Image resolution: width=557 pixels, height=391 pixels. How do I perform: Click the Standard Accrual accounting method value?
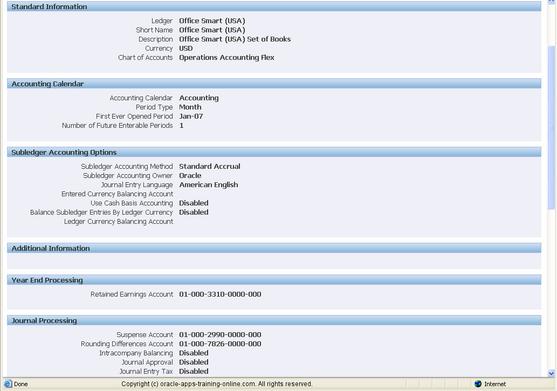pos(210,166)
